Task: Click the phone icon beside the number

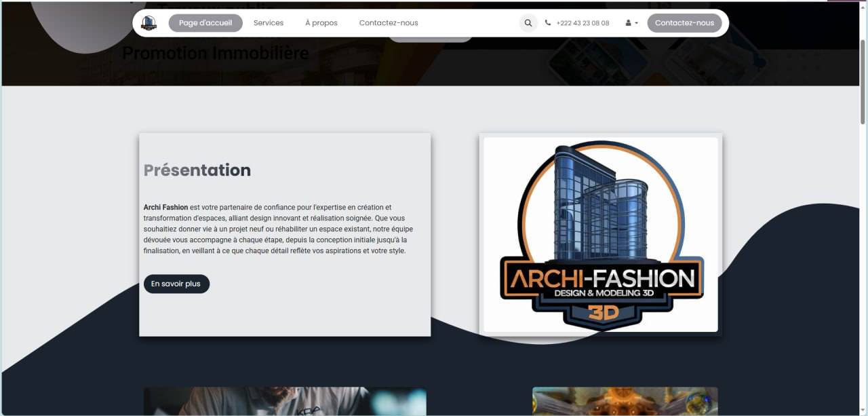Action: [x=548, y=23]
